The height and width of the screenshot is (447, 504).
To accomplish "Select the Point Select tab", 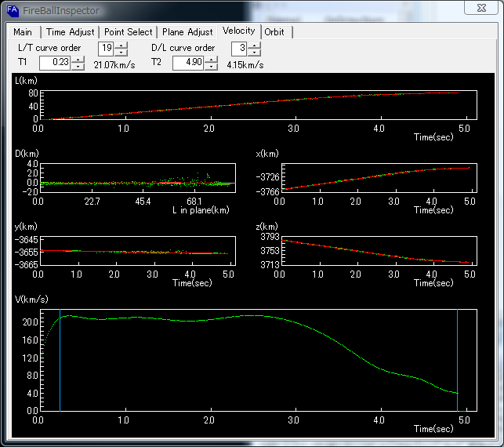I will click(x=129, y=32).
